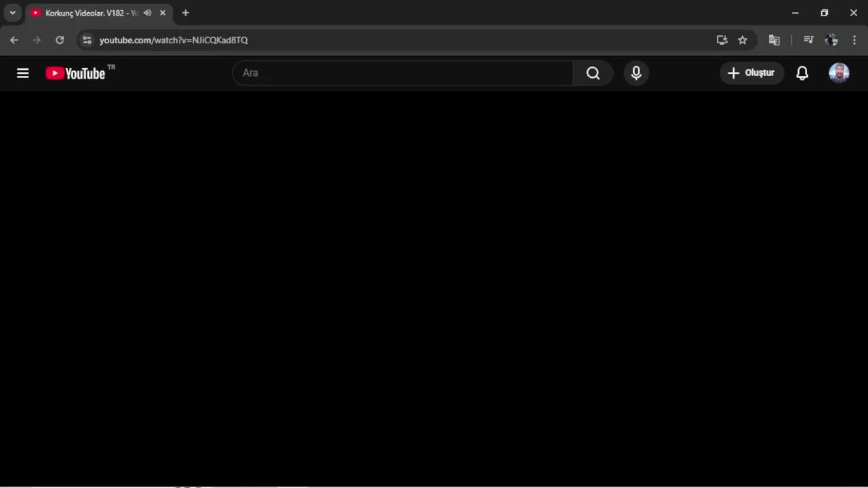Click the magnifying glass search button
This screenshot has width=868, height=488.
coord(593,73)
